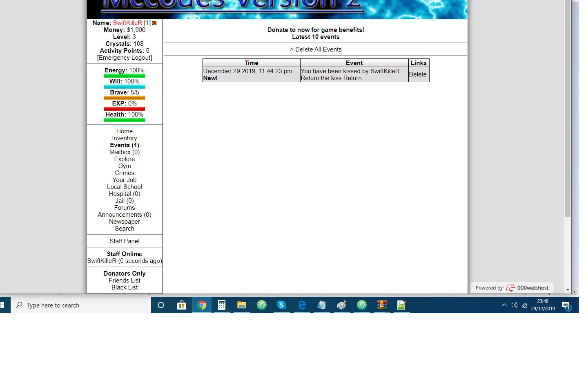
Task: Click Delete All Events link
Action: pyautogui.click(x=318, y=49)
